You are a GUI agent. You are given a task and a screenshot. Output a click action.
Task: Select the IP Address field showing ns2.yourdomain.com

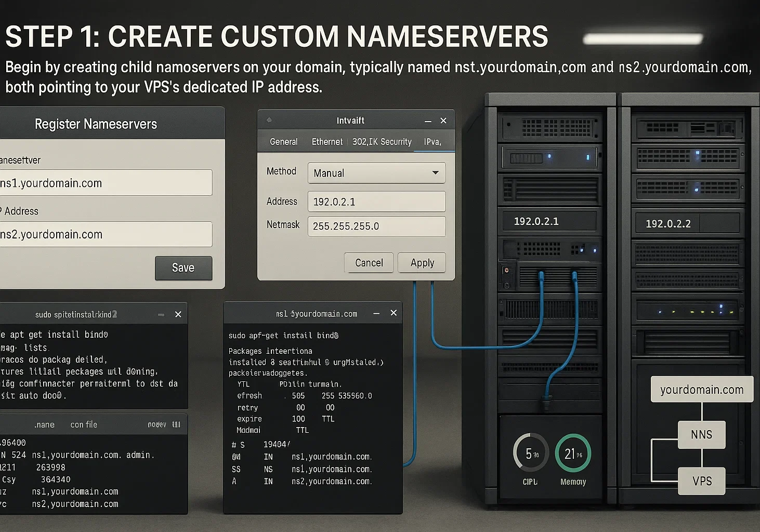click(x=107, y=234)
